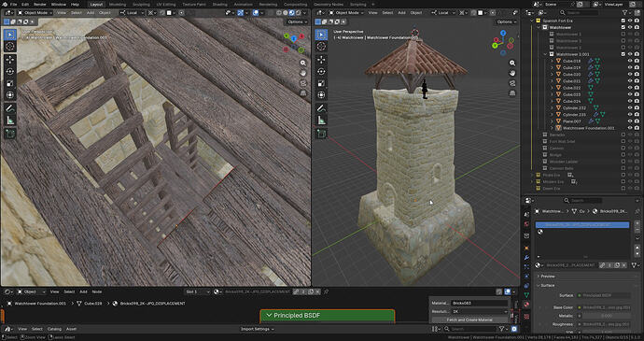Toggle camera view icon in right viewport
This screenshot has width=644, height=341.
tap(512, 83)
